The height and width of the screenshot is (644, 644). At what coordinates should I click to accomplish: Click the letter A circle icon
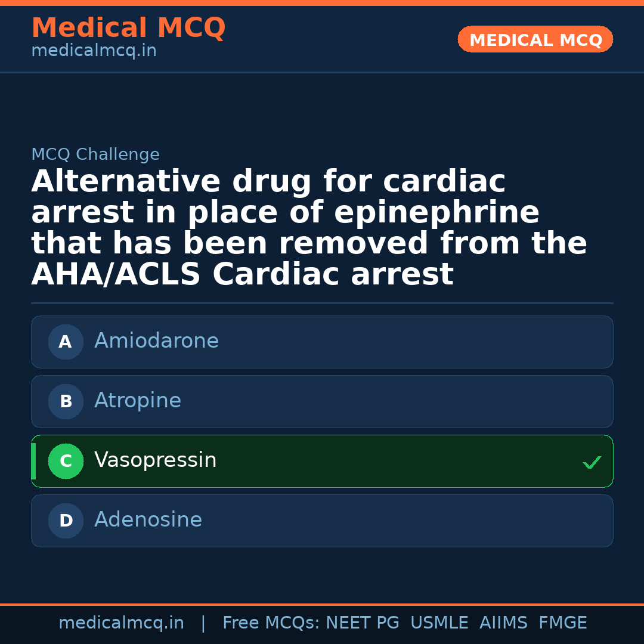click(66, 342)
